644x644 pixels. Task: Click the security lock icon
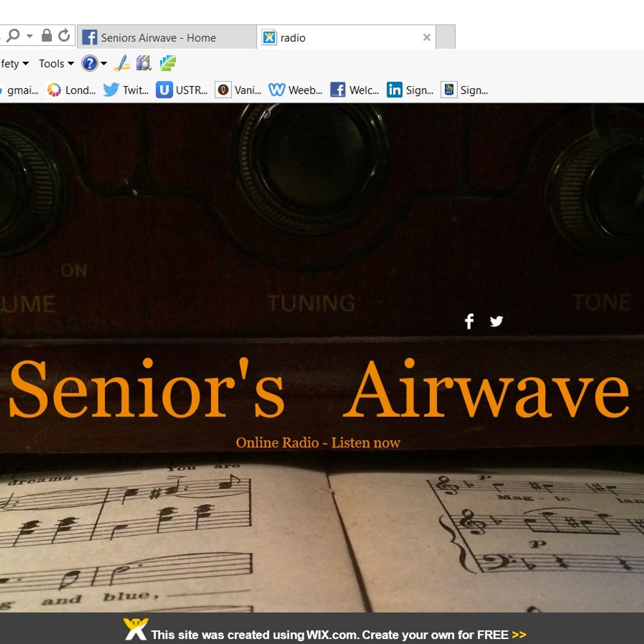46,35
